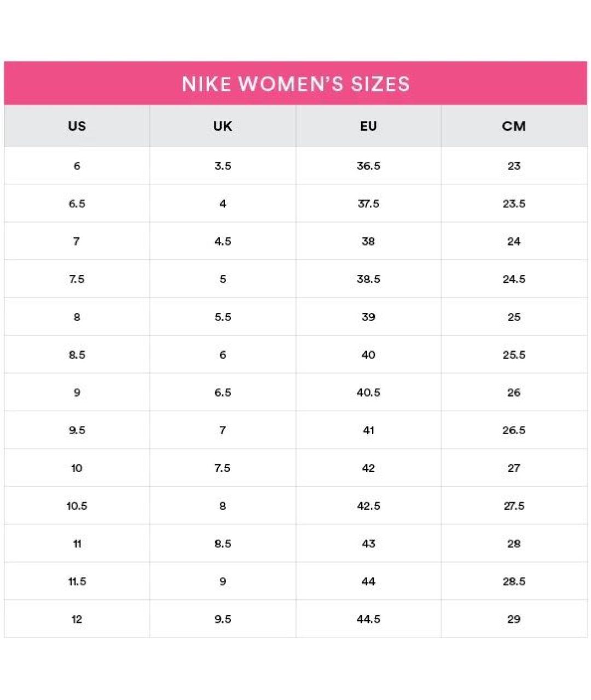The image size is (591, 700).
Task: Click CM value 29 cell
Action: click(514, 619)
